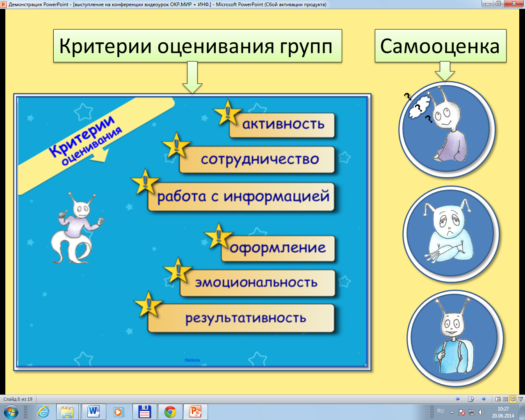Open the volume control speaker icon

point(481,412)
